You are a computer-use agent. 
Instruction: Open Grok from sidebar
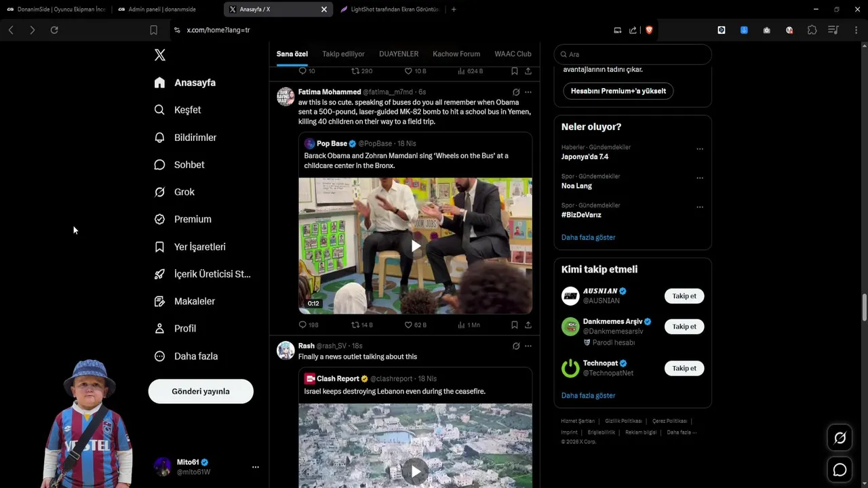pyautogui.click(x=174, y=192)
